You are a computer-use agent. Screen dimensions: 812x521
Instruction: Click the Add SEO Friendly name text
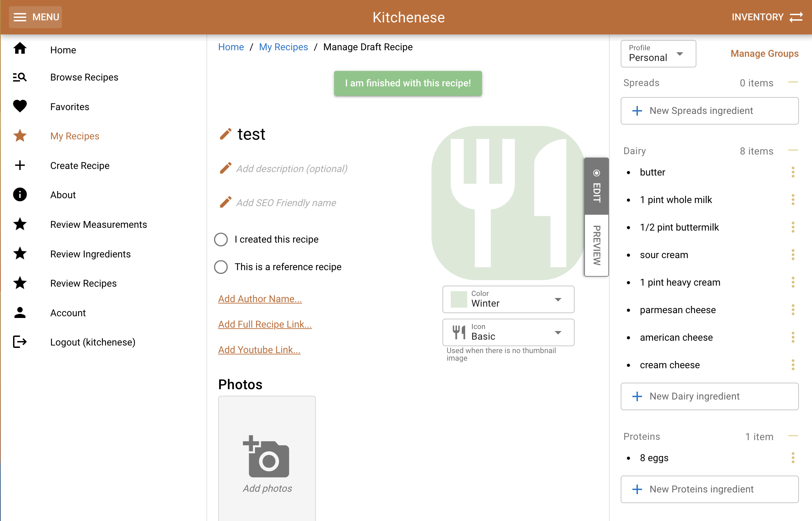pos(286,203)
